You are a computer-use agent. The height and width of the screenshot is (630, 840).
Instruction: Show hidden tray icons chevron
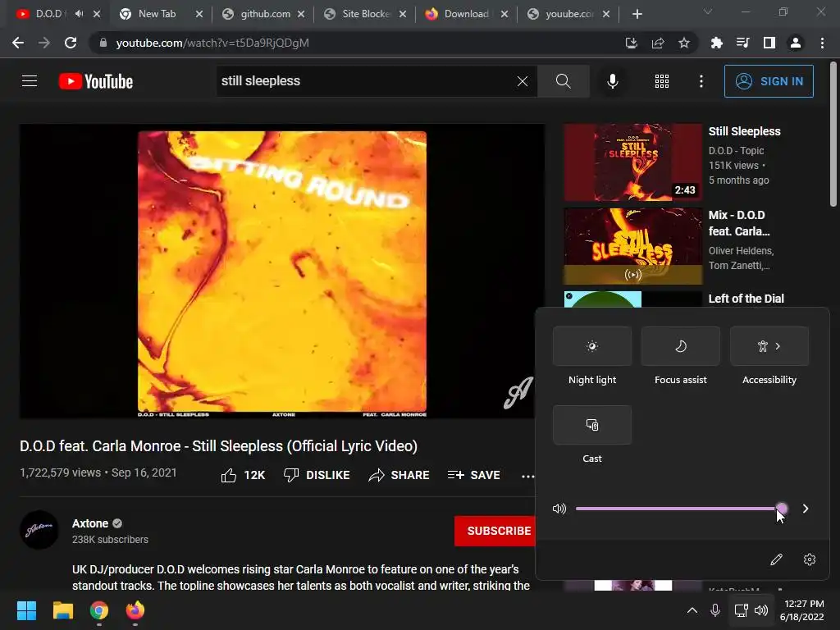[x=692, y=610]
